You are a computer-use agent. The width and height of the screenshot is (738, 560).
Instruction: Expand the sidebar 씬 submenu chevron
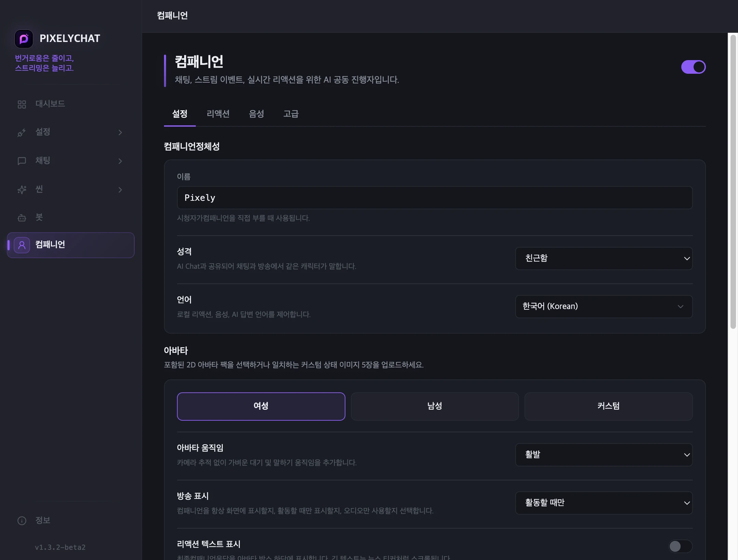click(x=120, y=190)
